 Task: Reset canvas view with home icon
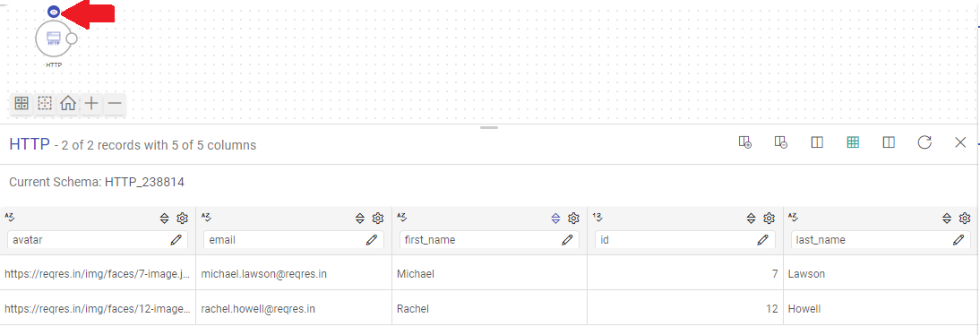tap(67, 103)
